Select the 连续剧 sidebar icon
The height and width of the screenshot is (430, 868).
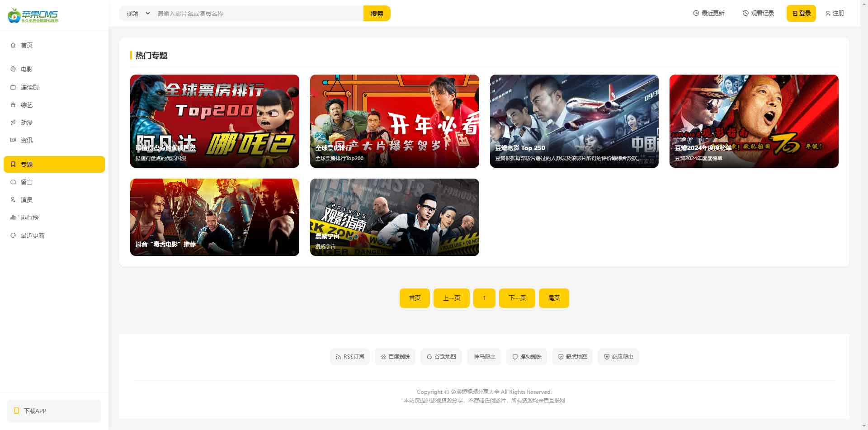(x=13, y=87)
